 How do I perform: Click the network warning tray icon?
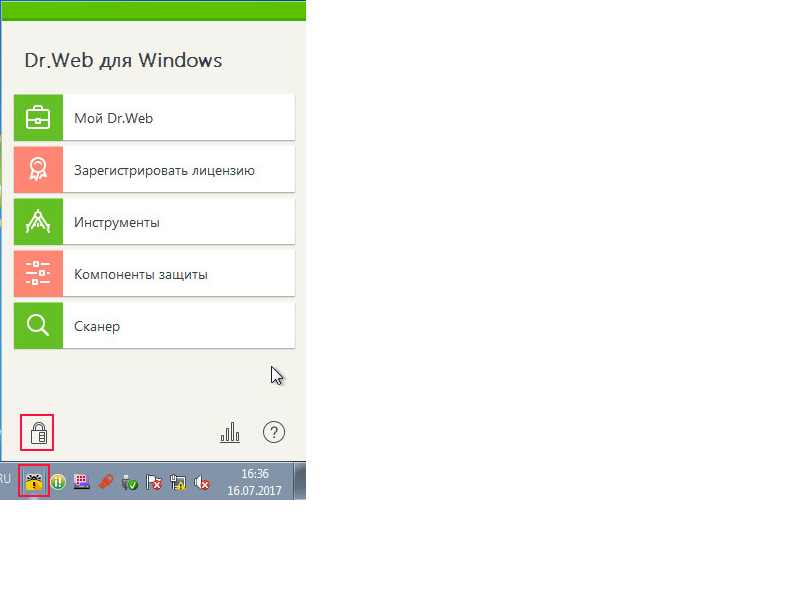(x=178, y=482)
